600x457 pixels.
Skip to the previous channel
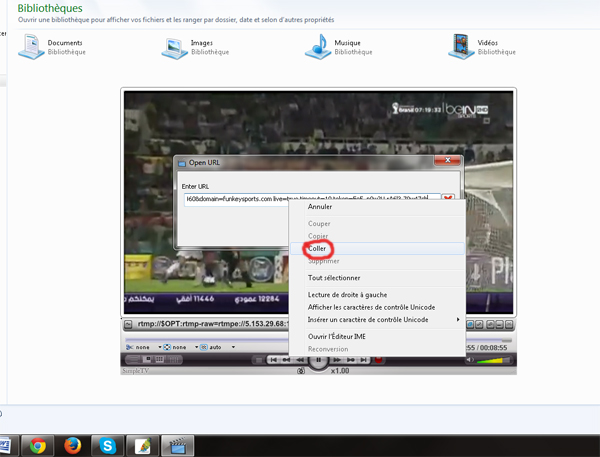pyautogui.click(x=274, y=360)
